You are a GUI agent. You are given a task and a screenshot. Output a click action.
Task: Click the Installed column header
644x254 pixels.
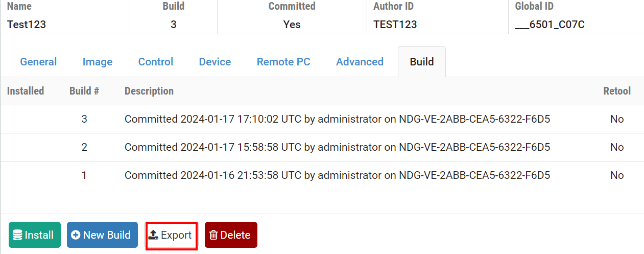(26, 91)
